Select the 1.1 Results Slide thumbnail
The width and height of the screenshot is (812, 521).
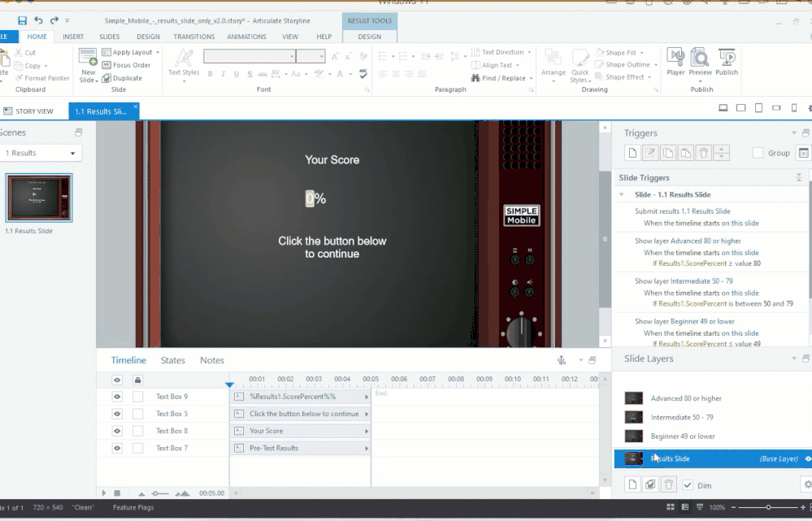coord(39,198)
